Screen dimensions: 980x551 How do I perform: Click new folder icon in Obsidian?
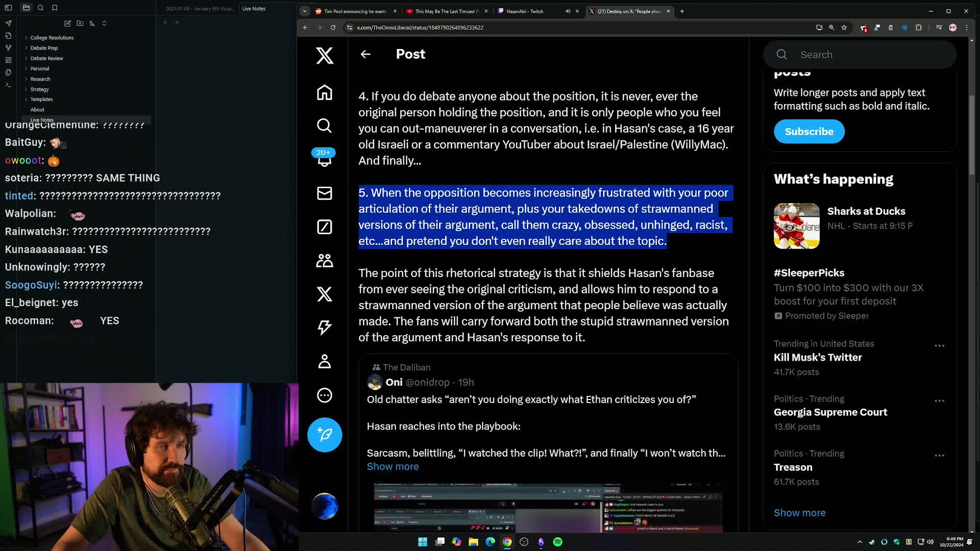click(x=80, y=23)
